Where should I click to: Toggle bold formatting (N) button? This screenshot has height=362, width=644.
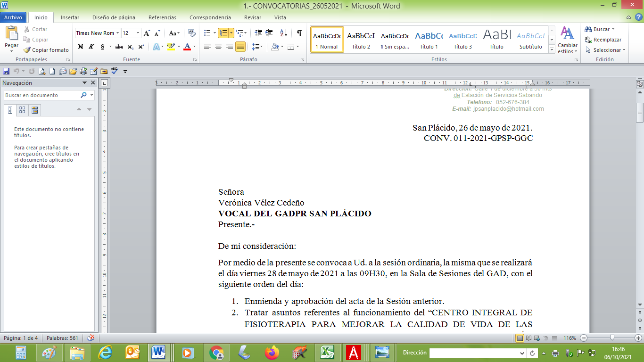point(81,47)
